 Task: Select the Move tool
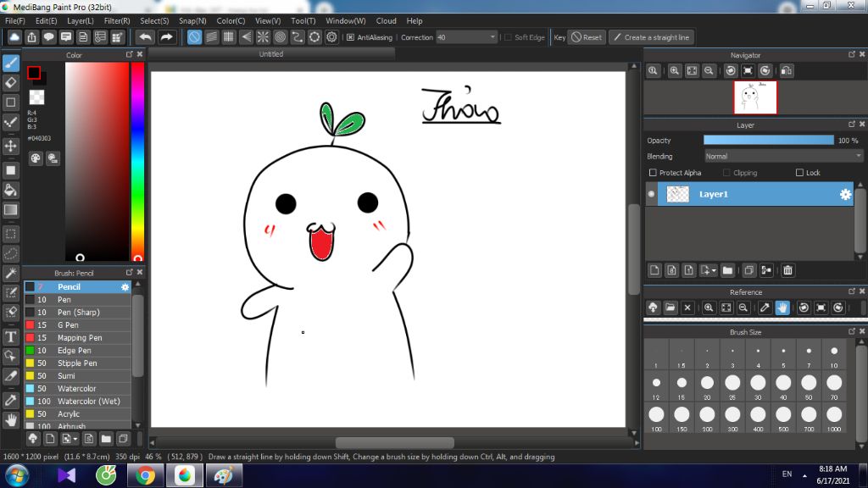(10, 146)
